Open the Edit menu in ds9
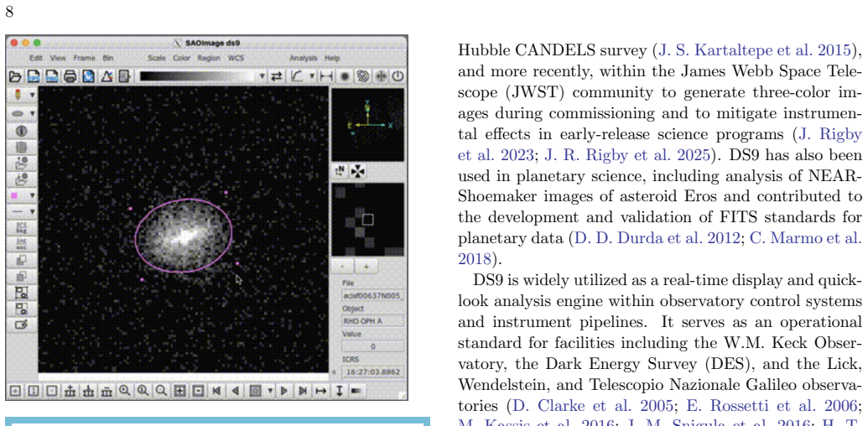Screen dimensions: 868x426 coord(36,58)
